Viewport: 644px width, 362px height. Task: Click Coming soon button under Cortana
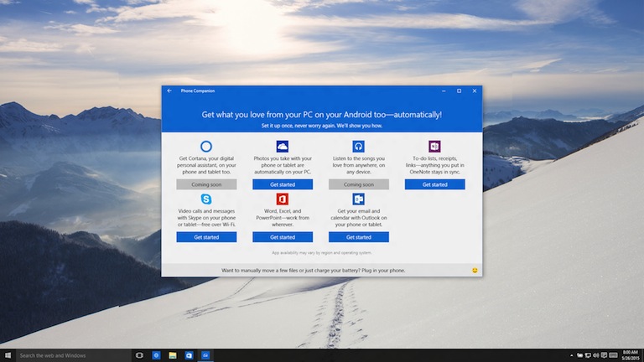206,184
